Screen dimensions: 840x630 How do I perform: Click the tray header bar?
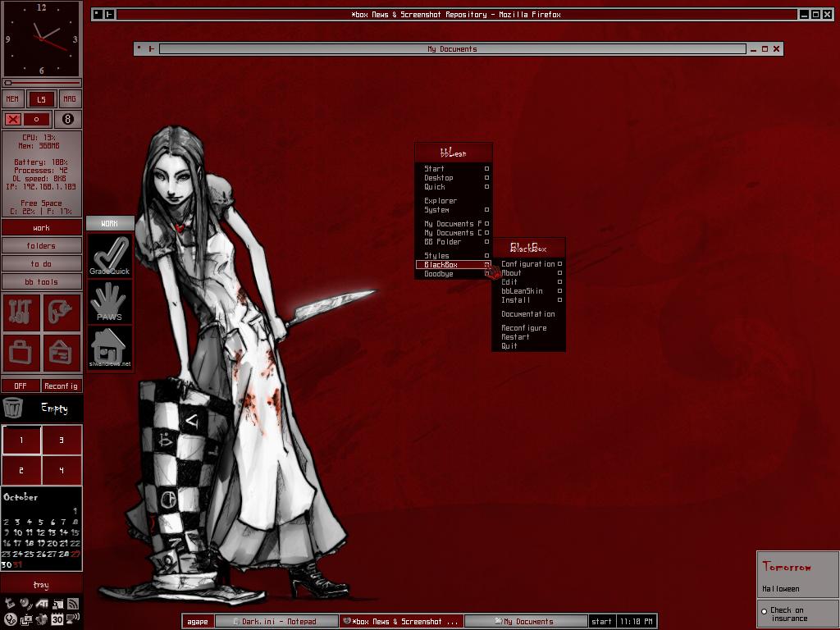pos(41,585)
